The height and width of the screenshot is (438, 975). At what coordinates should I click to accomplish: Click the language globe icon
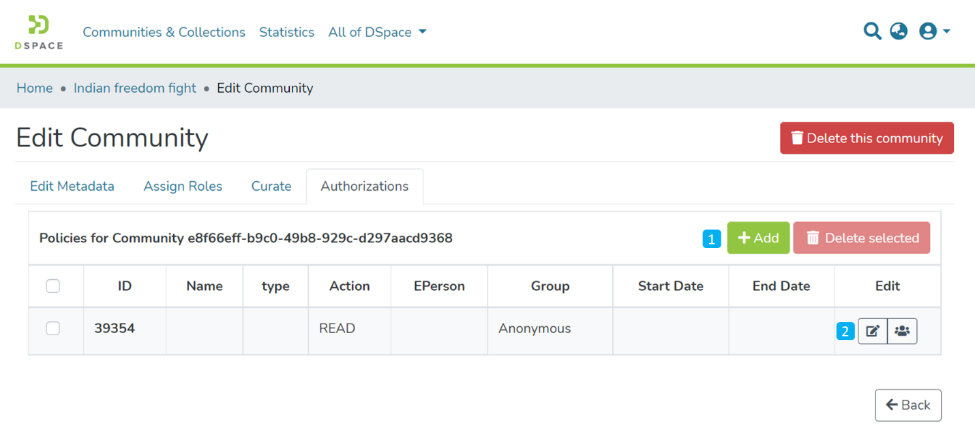899,31
